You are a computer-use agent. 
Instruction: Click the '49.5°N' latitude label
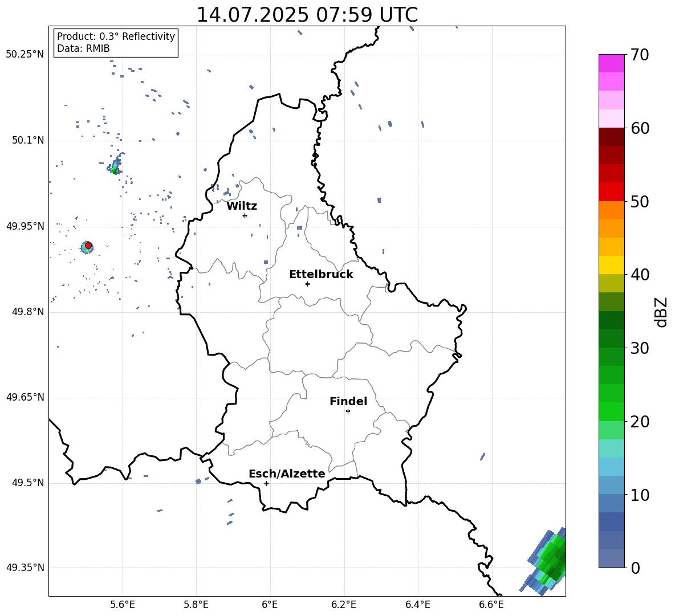click(x=29, y=483)
